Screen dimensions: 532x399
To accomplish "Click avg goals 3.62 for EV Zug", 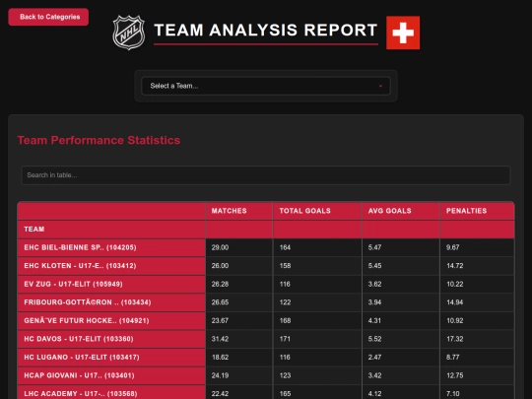I will (374, 284).
